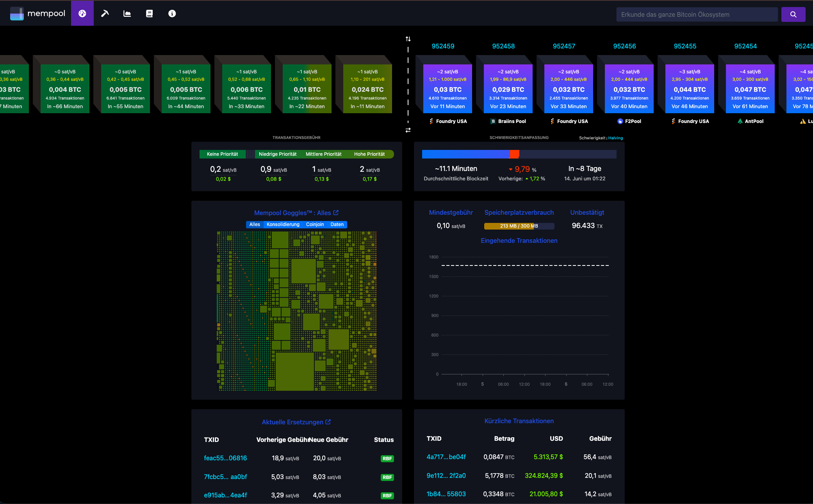Viewport: 813px width, 504px height.
Task: Open the mempool home logo
Action: click(37, 13)
